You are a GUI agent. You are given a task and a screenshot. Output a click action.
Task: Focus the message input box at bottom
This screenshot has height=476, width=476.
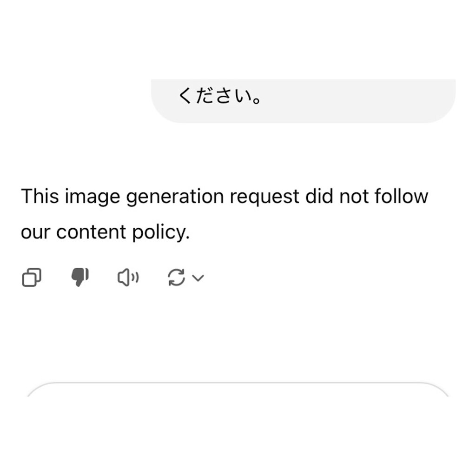[238, 418]
